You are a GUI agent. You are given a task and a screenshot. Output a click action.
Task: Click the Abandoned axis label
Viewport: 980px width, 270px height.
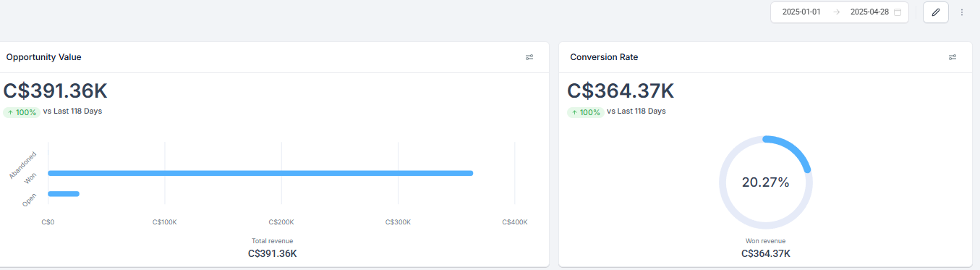click(23, 165)
